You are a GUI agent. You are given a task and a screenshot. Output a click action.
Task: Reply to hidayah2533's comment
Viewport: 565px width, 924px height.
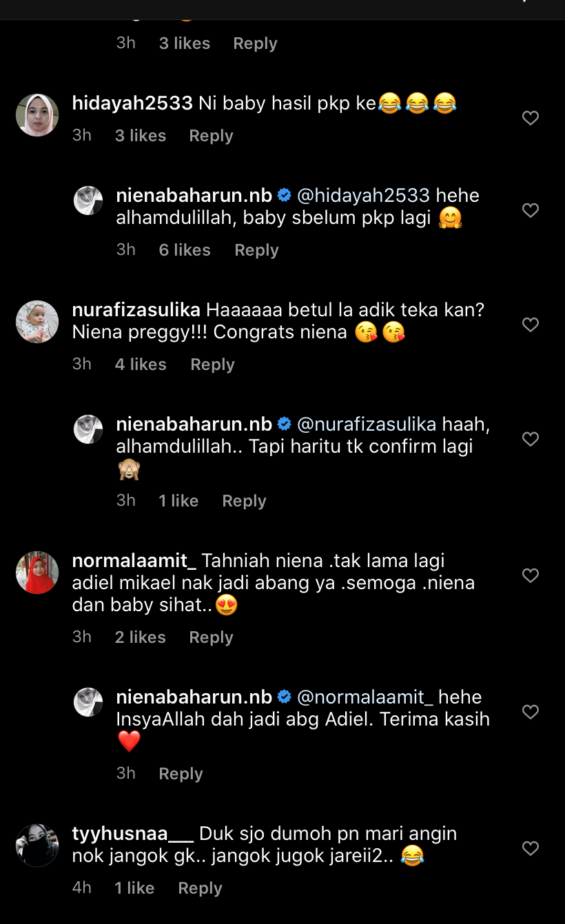[211, 136]
